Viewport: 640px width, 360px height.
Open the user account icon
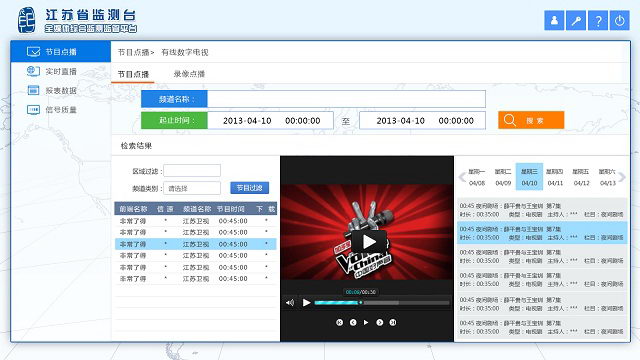point(554,20)
